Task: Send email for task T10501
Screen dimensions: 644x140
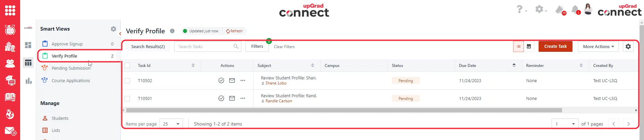Action: tap(232, 98)
